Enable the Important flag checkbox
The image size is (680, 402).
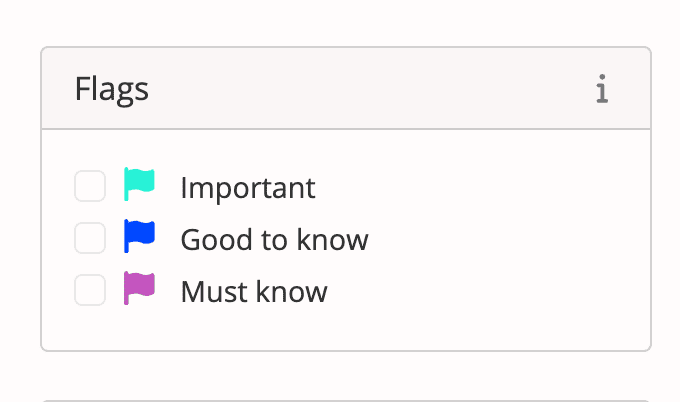[90, 186]
